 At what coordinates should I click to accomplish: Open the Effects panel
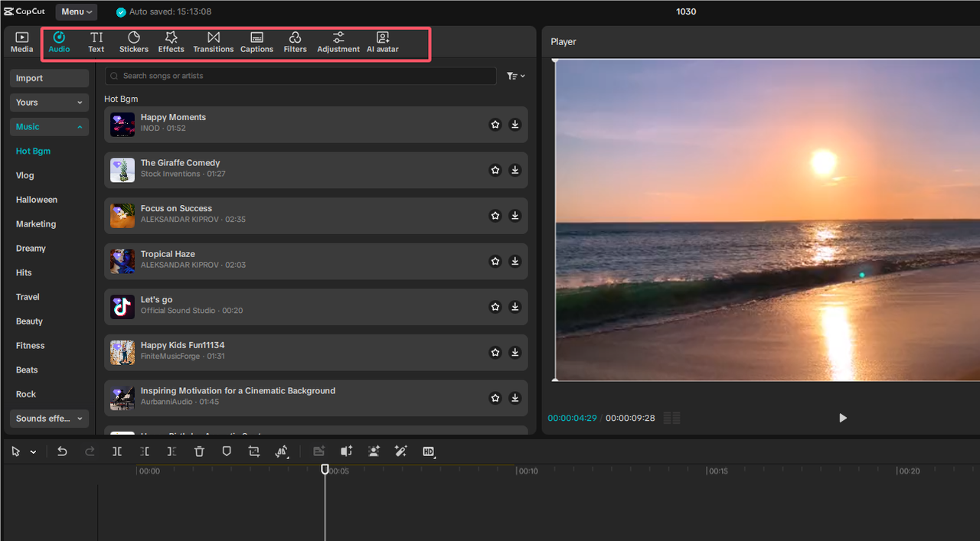[x=171, y=41]
